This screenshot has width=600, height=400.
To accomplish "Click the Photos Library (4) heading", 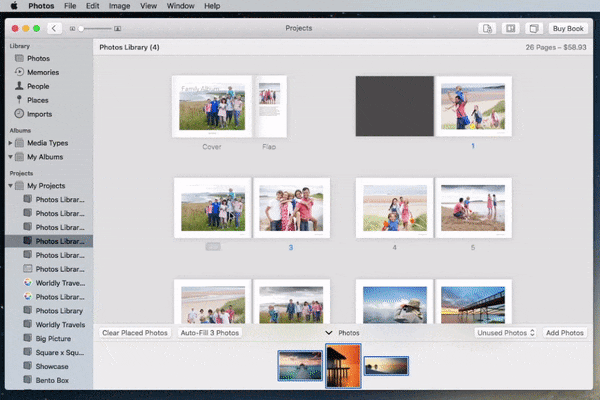I will (129, 47).
